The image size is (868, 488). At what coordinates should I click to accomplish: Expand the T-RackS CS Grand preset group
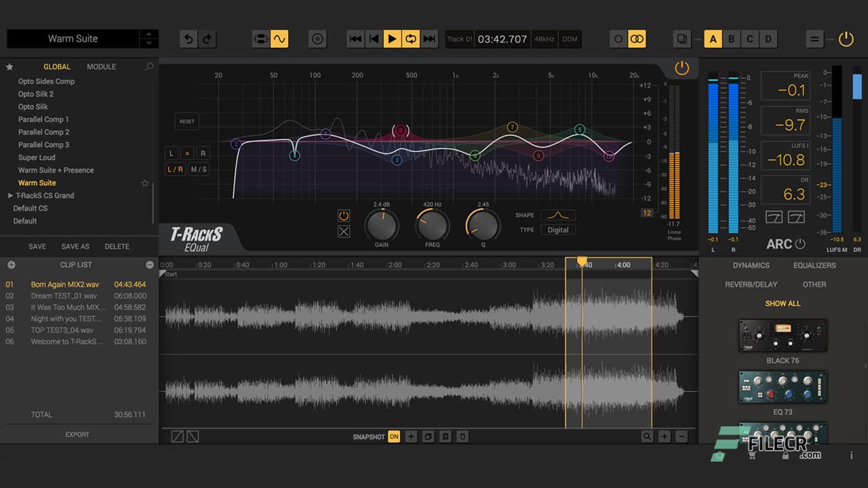point(11,195)
